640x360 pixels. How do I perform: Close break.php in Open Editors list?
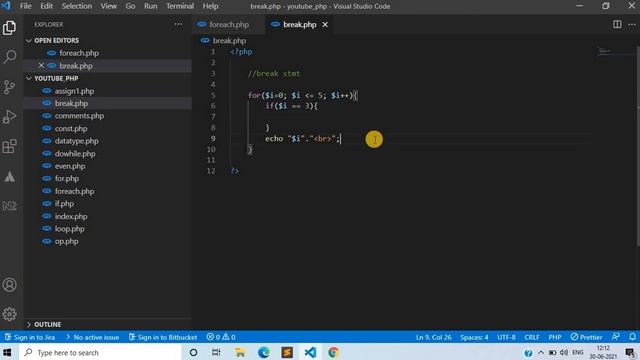tap(41, 65)
